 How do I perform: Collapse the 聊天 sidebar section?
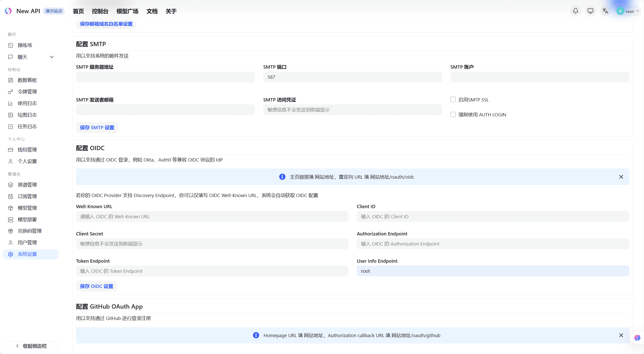tap(52, 57)
